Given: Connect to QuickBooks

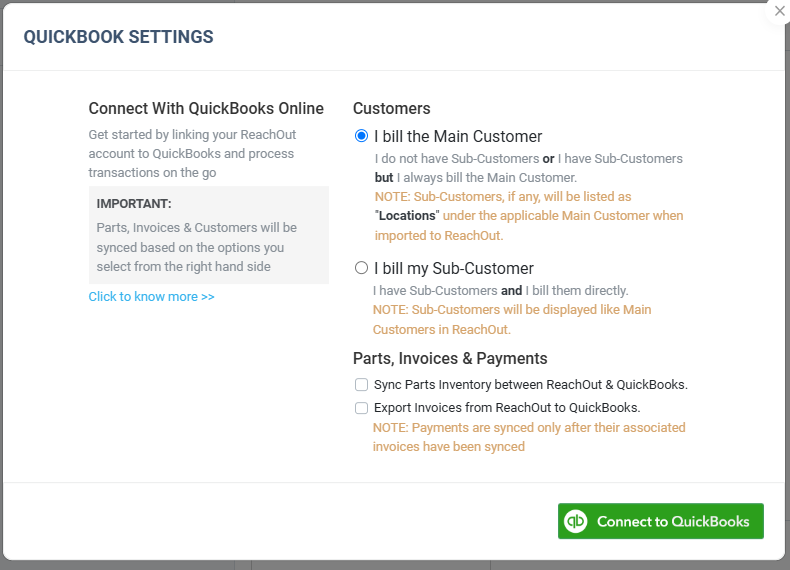Looking at the screenshot, I should [x=661, y=521].
